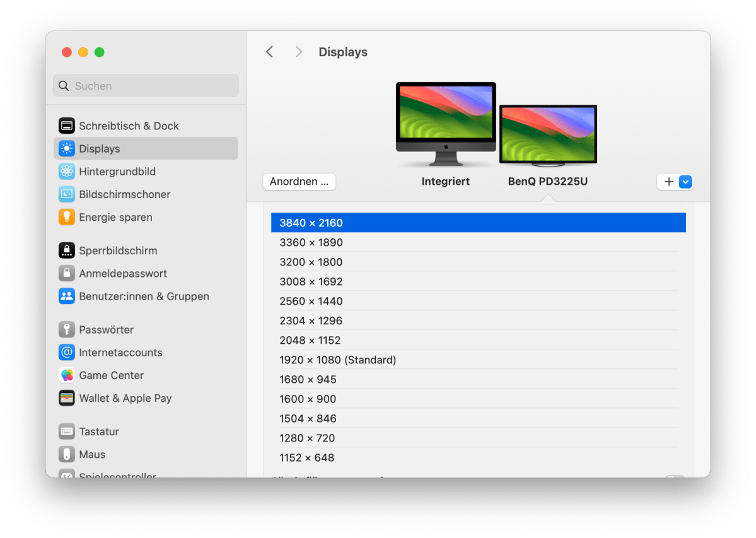Open the Game Center icon
The width and height of the screenshot is (756, 538).
click(67, 375)
